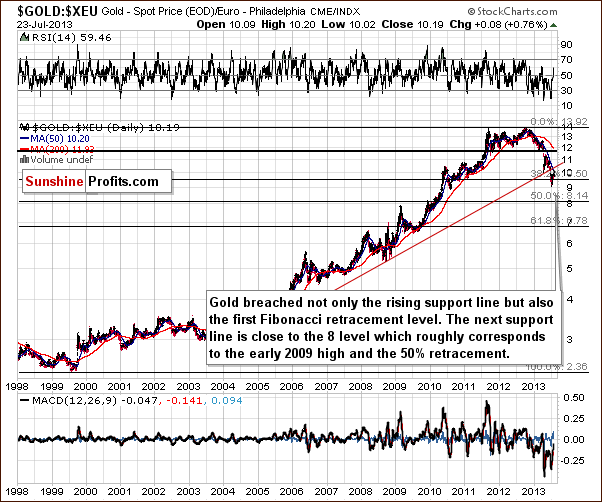Click the 61.8%: 6.78 Fibonacci label
Screen dimensions: 602x502
pos(559,221)
